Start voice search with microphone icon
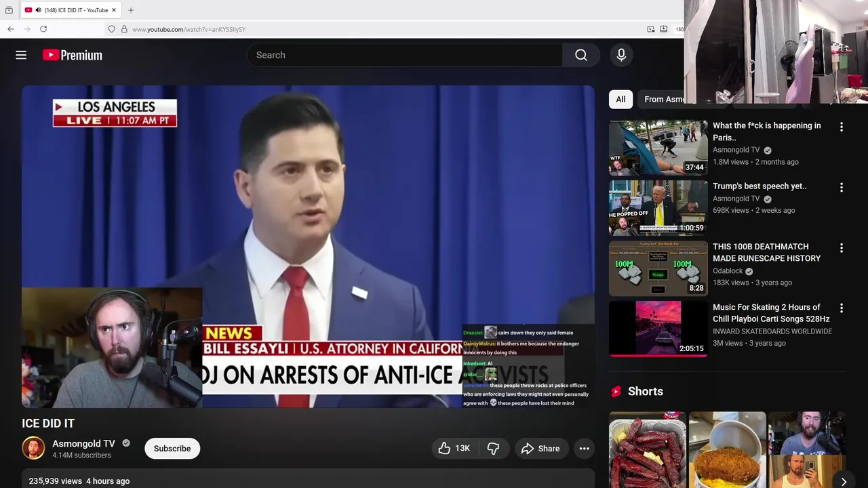Image resolution: width=868 pixels, height=488 pixels. tap(621, 55)
